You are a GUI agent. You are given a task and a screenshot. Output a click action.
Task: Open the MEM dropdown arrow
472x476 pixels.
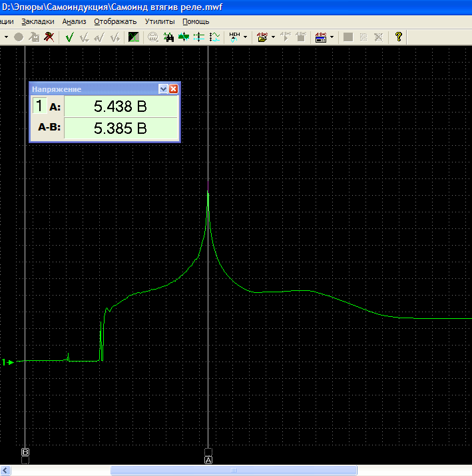(245, 37)
